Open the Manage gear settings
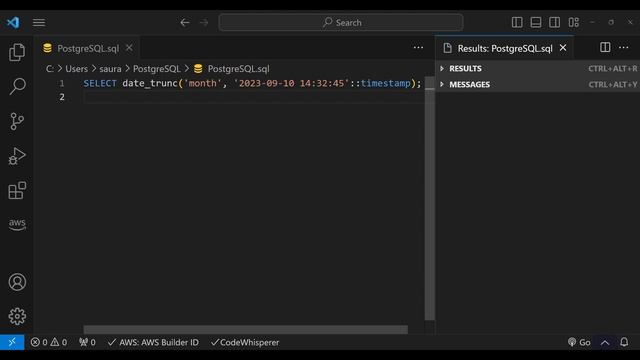The width and height of the screenshot is (640, 360). pos(17,316)
